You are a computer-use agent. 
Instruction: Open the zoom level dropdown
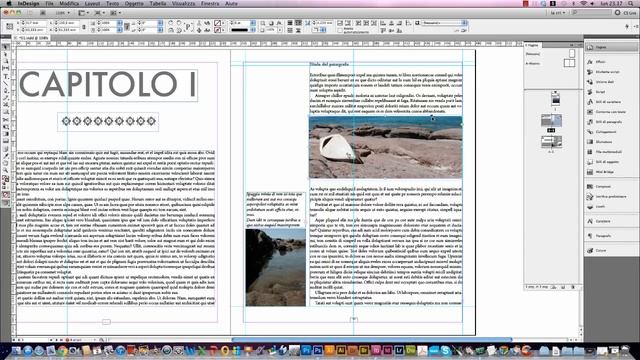pos(62,13)
